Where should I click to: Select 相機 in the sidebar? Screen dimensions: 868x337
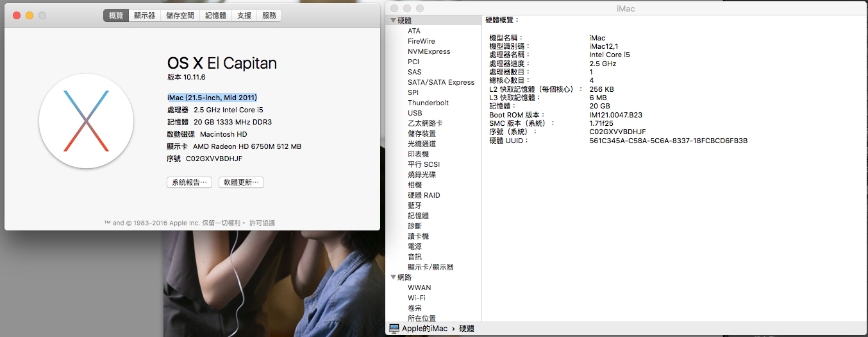[415, 185]
